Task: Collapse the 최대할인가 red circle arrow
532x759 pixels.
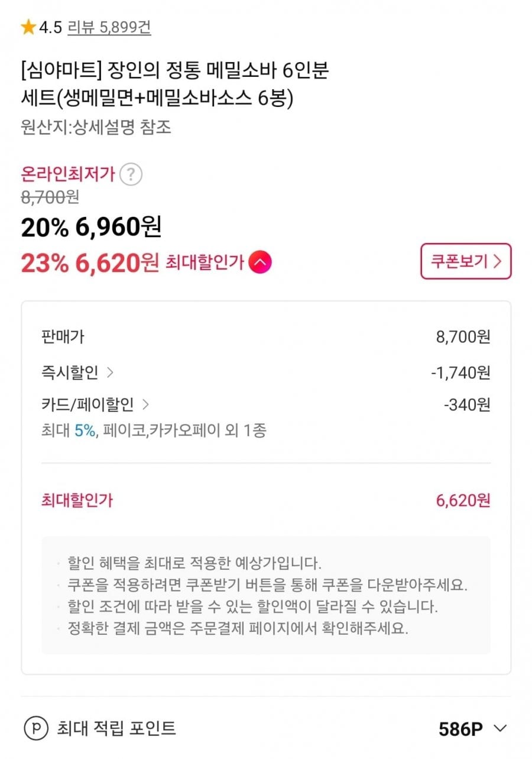Action: (x=260, y=262)
